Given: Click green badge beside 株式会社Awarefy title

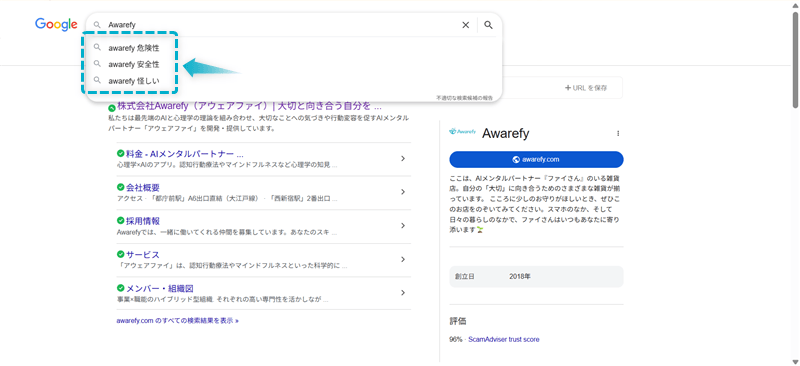Looking at the screenshot, I should [x=112, y=108].
